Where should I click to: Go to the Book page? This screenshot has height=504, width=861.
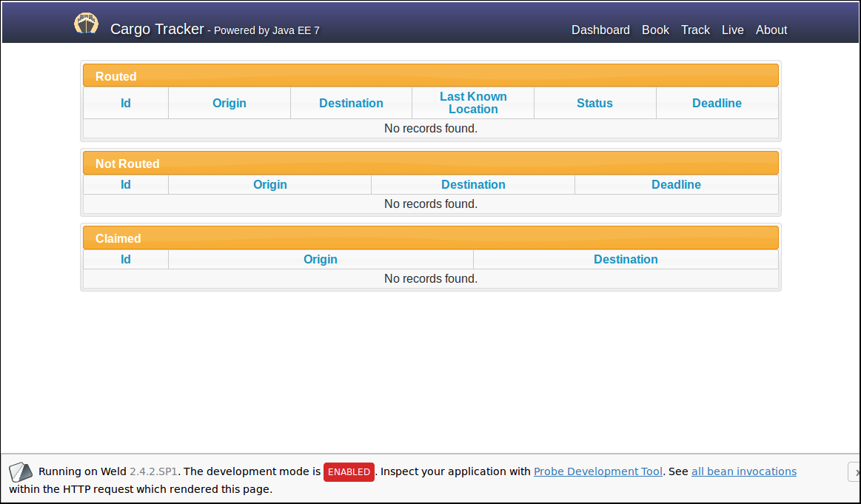click(x=655, y=30)
